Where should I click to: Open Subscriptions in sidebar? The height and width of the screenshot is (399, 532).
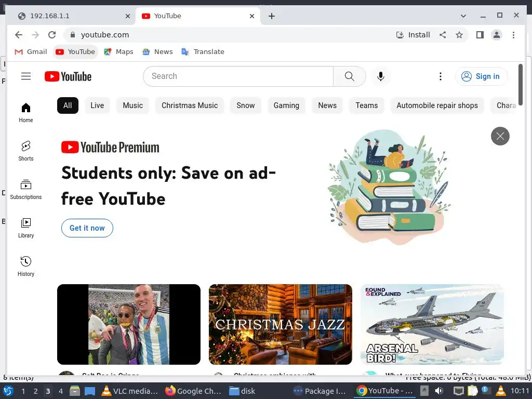coord(26,190)
